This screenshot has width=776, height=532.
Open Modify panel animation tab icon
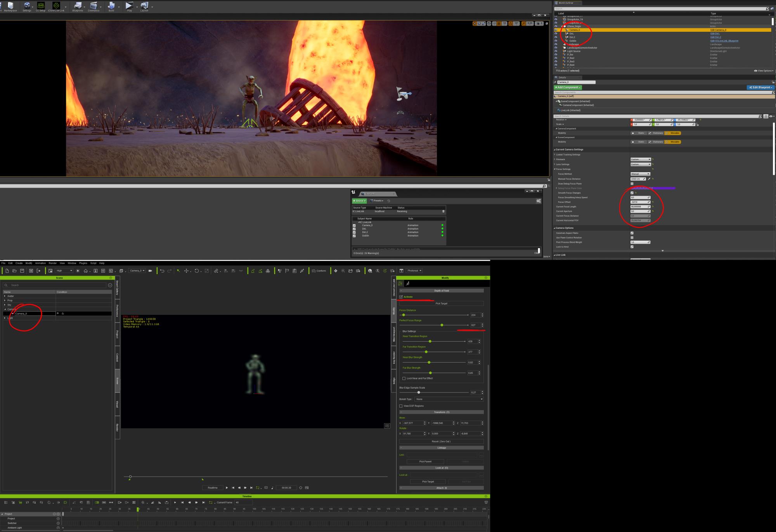408,283
